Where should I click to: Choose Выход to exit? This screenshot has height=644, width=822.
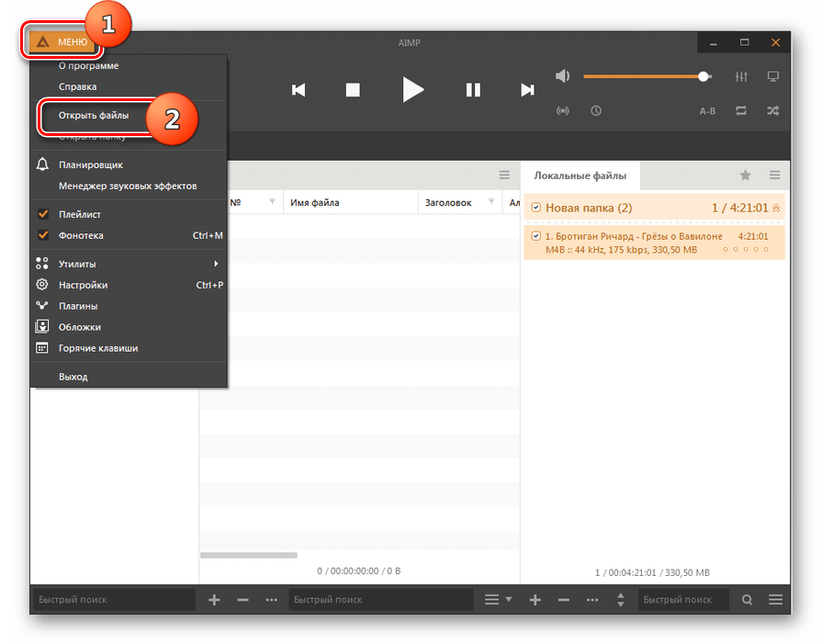129,377
